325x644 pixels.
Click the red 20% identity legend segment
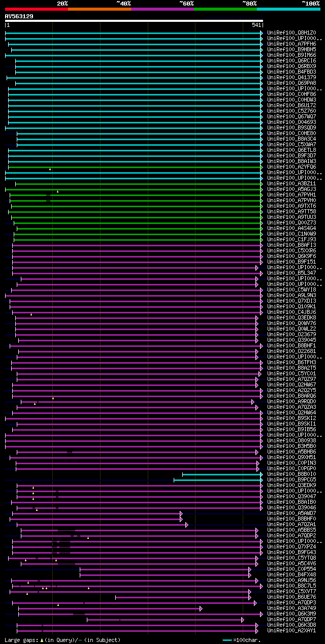click(x=36, y=9)
